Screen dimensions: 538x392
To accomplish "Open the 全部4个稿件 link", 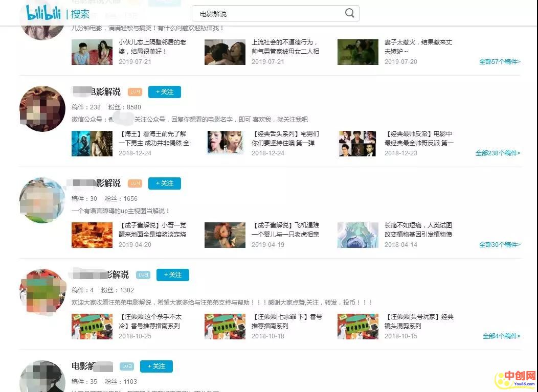I will 501,336.
